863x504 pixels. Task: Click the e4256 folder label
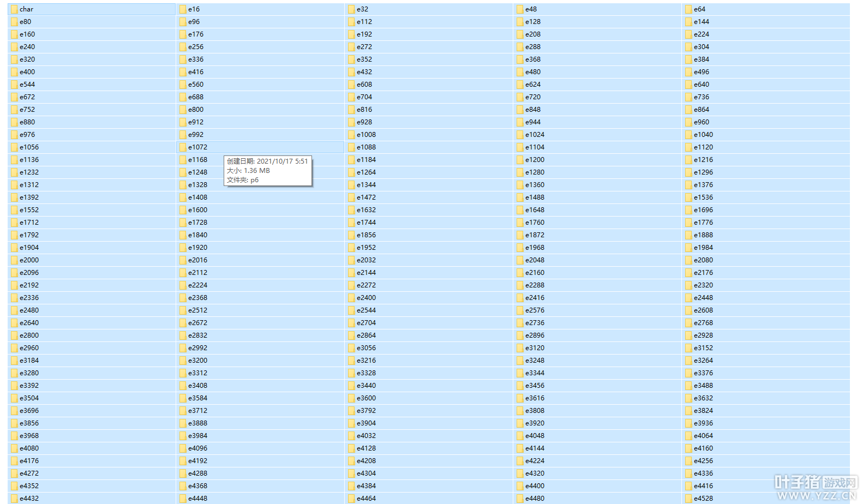[x=703, y=461]
